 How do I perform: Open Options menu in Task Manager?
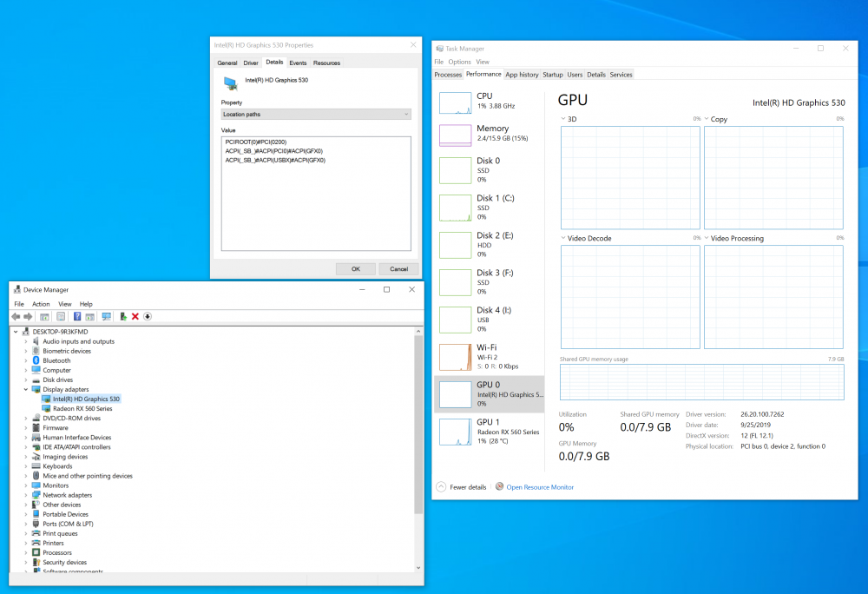(x=459, y=62)
